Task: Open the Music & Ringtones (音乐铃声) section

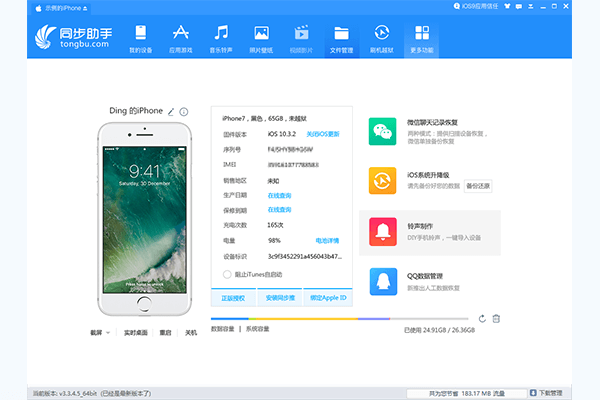Action: [221, 39]
